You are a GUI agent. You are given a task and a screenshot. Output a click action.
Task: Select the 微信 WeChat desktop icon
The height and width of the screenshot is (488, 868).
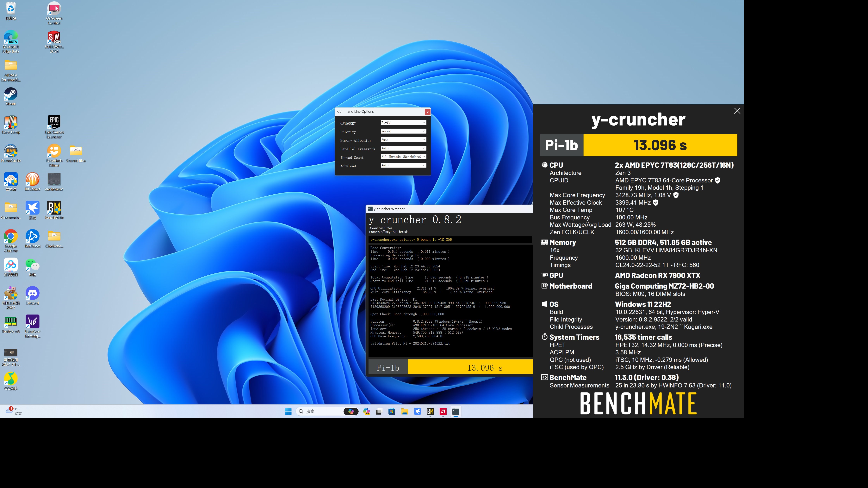point(32,267)
